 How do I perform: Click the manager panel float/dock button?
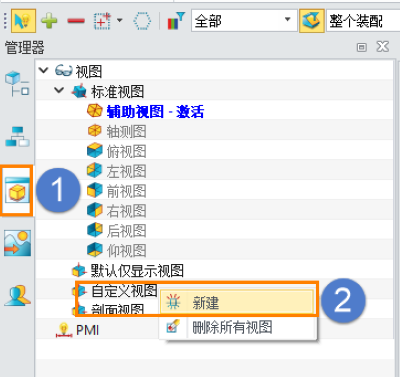pos(362,47)
